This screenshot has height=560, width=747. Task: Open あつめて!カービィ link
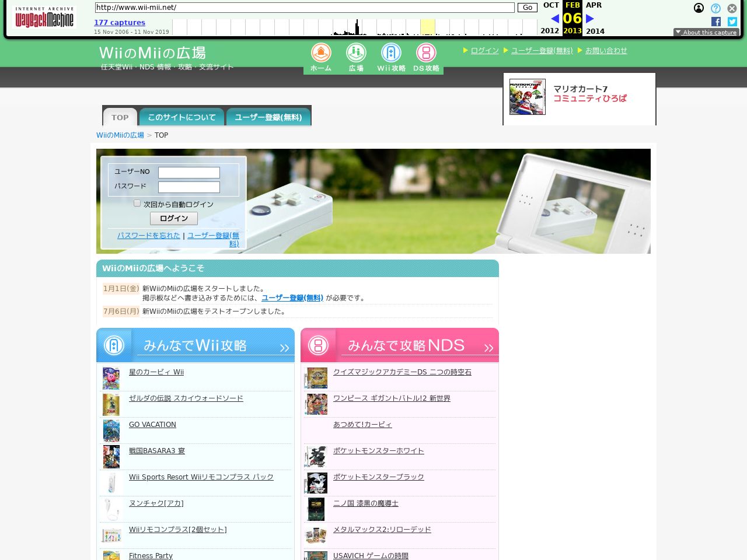362,425
